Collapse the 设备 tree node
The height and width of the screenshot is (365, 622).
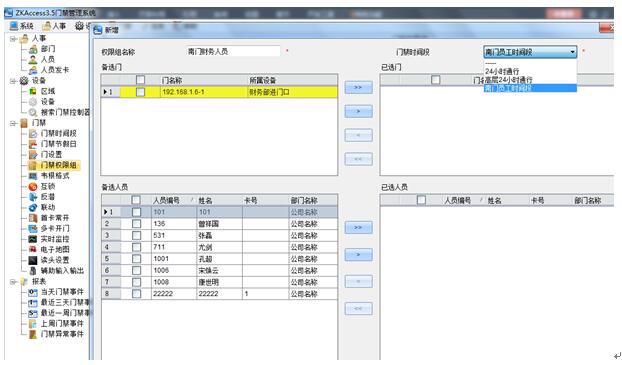[x=13, y=81]
